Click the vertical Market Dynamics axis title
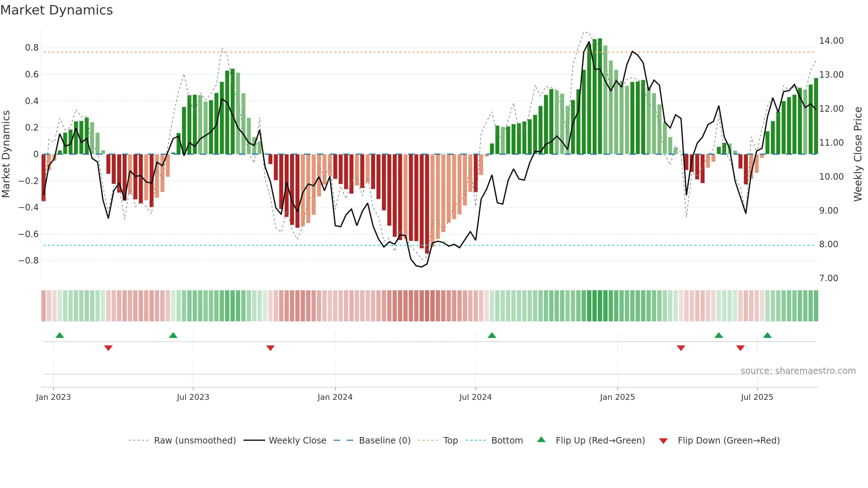The width and height of the screenshot is (868, 488). (x=6, y=154)
